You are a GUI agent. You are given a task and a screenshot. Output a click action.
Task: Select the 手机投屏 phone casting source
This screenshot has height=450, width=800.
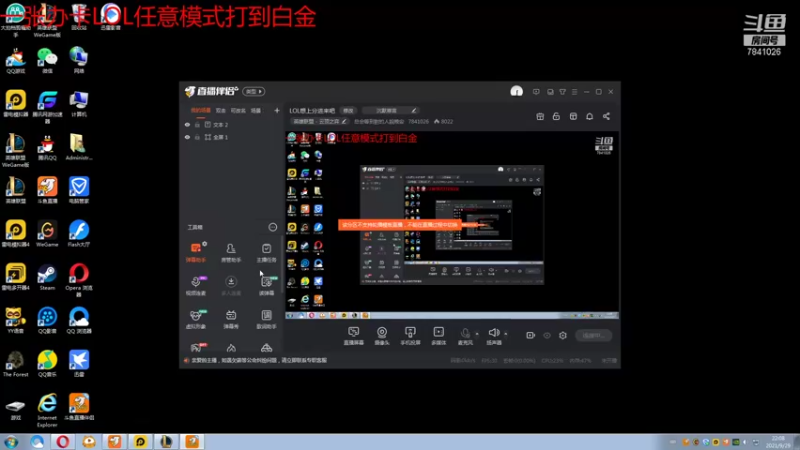click(x=410, y=336)
